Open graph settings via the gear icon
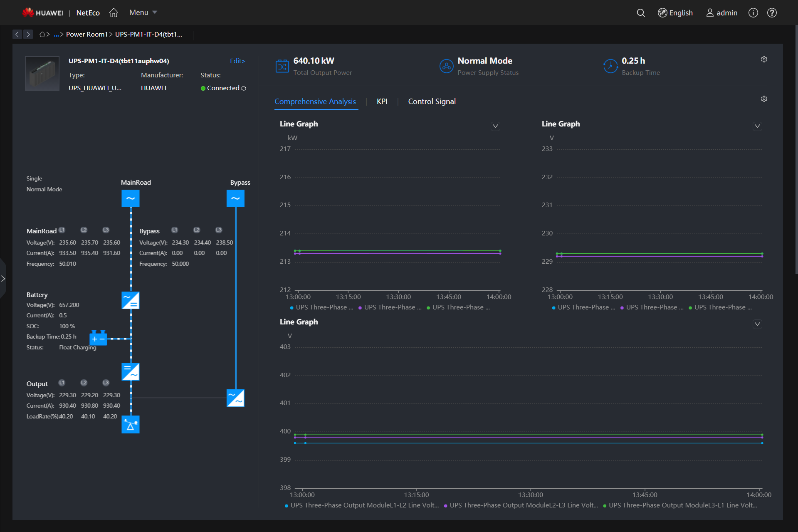This screenshot has height=532, width=798. click(x=763, y=99)
